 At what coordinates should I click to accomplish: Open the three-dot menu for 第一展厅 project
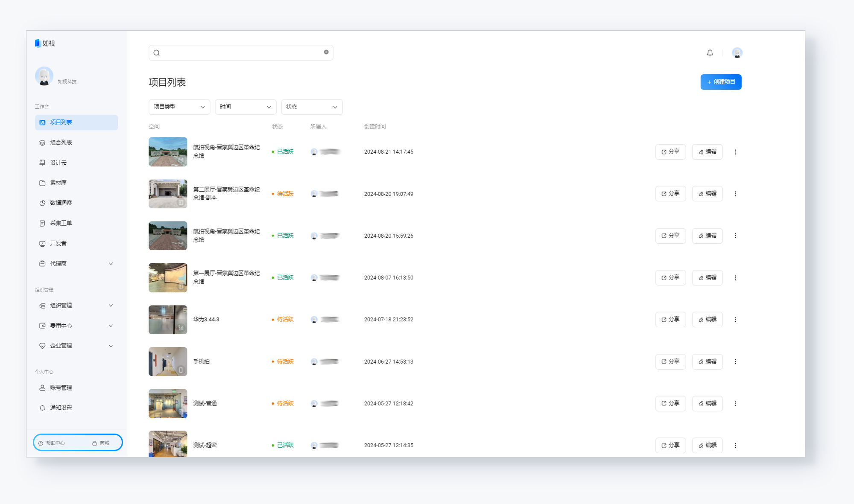coord(735,278)
